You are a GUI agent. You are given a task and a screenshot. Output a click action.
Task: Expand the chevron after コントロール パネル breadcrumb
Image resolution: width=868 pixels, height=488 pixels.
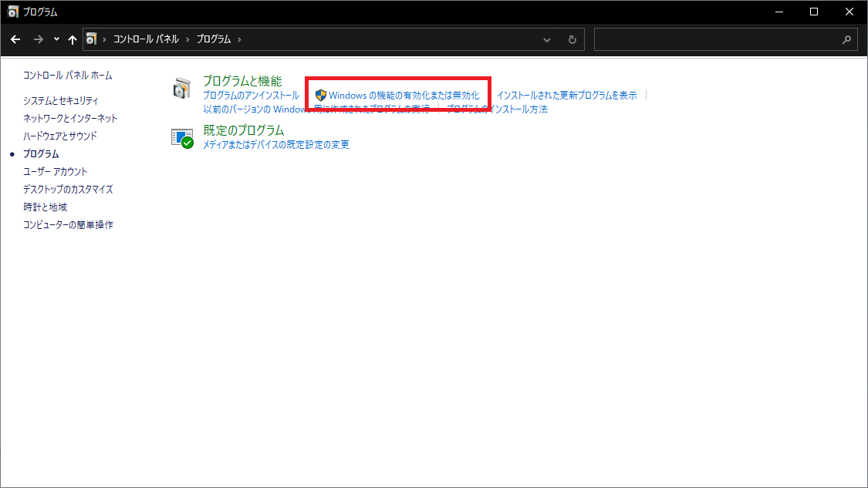[x=187, y=39]
